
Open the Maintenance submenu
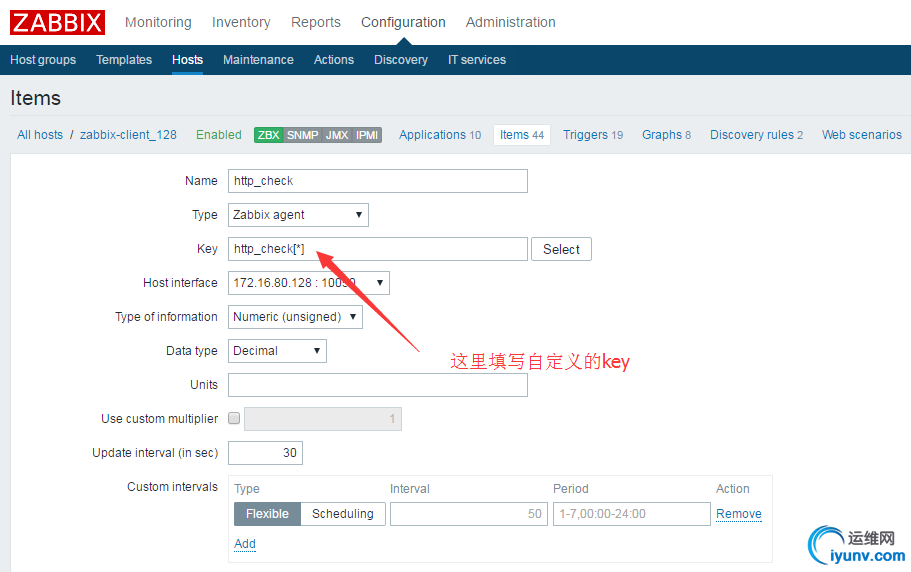pos(259,60)
